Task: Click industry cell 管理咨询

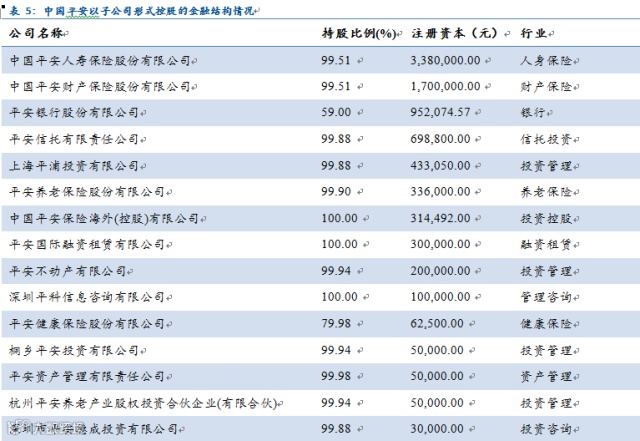Action: 546,297
